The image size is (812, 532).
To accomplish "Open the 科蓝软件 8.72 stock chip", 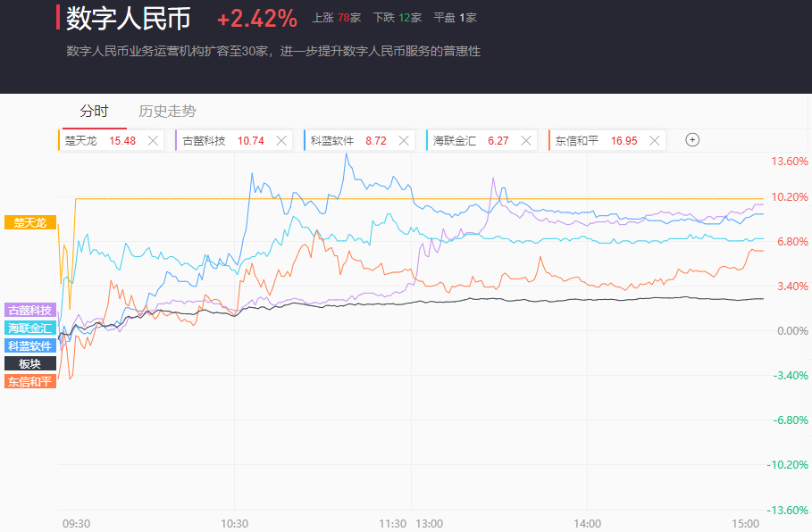I will tap(348, 141).
